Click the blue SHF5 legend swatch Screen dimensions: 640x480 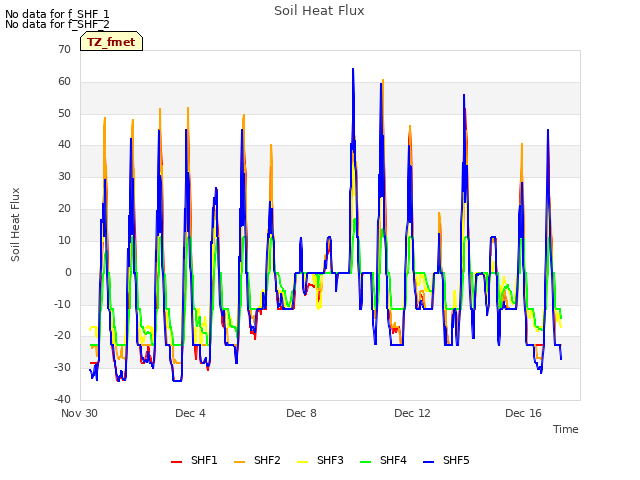[429, 461]
